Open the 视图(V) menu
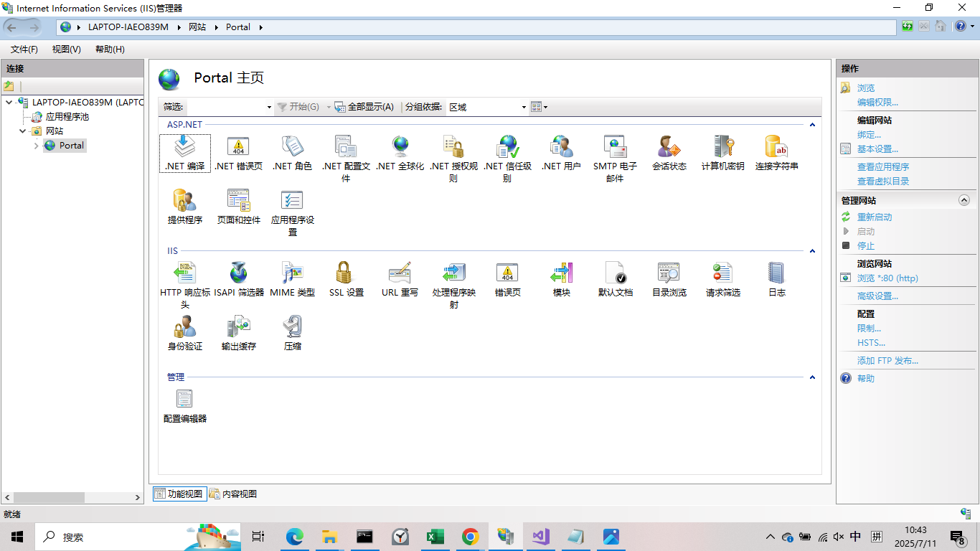 coord(67,50)
